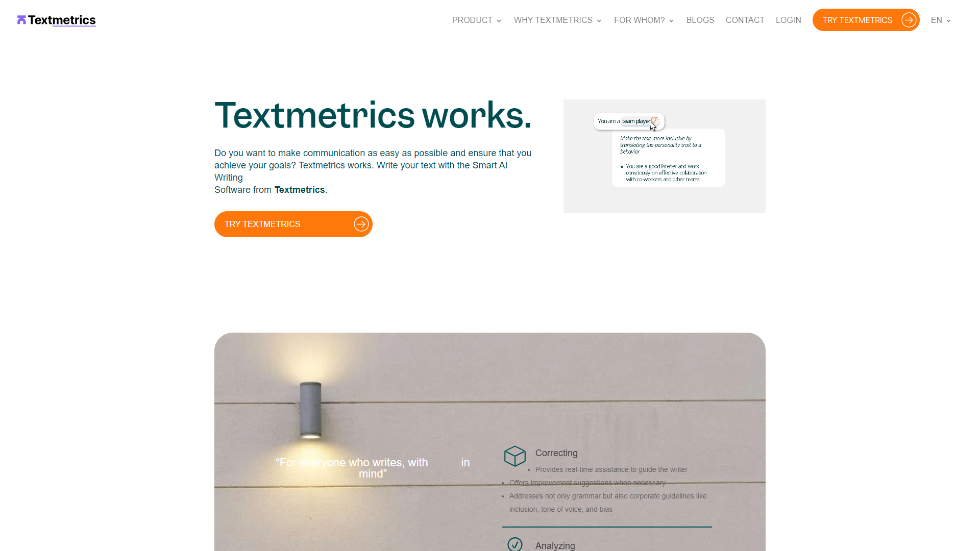Screen dimensions: 980x551
Task: Click the checkmark icon next to Analyzing
Action: [514, 545]
